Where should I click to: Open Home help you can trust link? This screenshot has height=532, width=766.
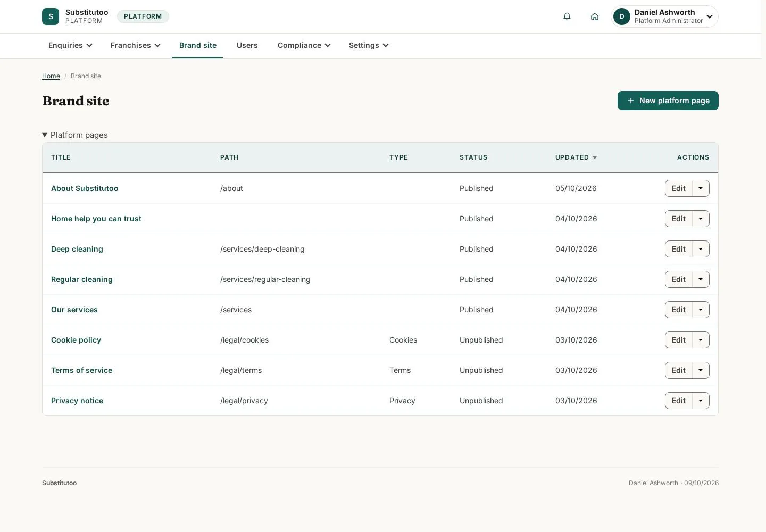pos(96,219)
